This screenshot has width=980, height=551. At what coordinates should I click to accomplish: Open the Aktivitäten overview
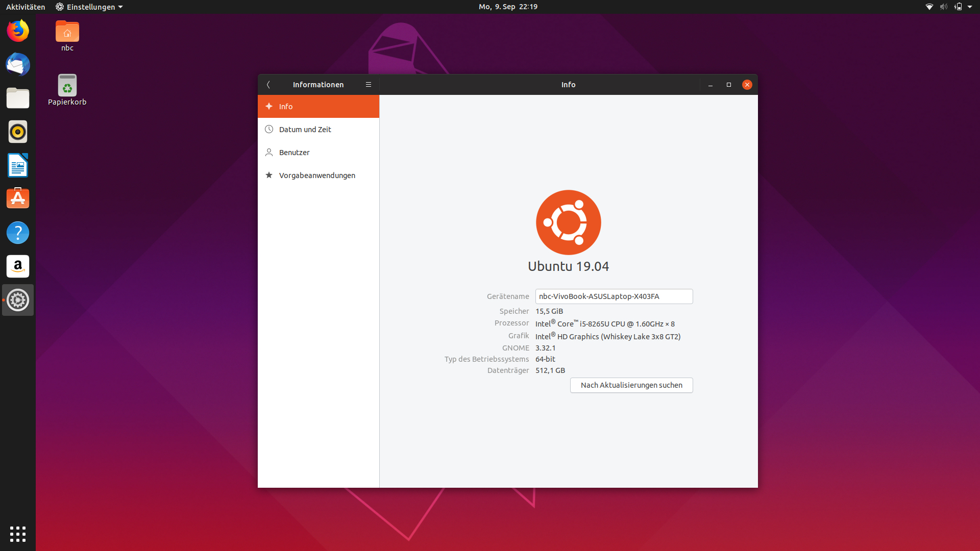[26, 7]
